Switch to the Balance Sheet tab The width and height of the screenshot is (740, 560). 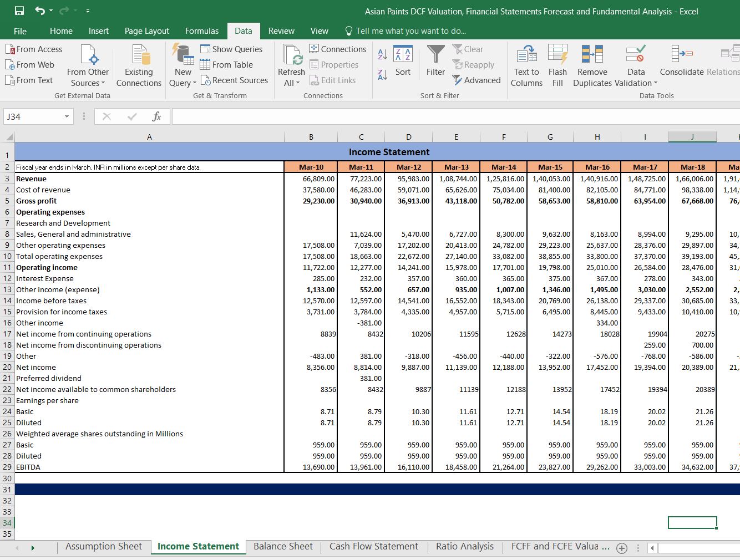pos(283,546)
